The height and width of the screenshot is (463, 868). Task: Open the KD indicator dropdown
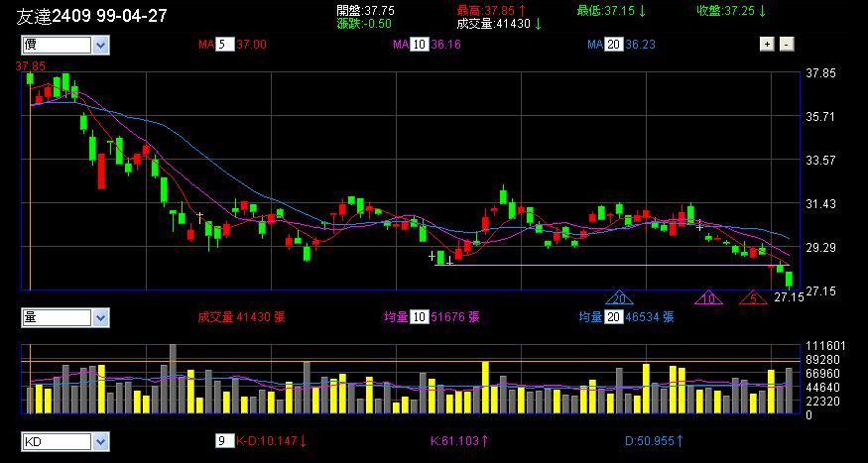101,439
